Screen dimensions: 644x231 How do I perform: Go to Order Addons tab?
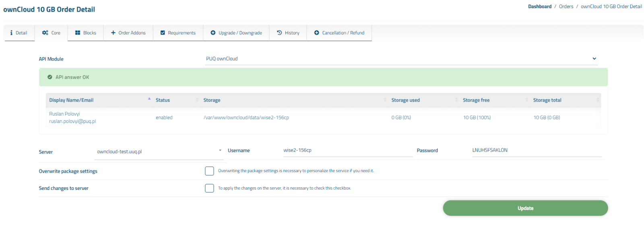pyautogui.click(x=128, y=33)
